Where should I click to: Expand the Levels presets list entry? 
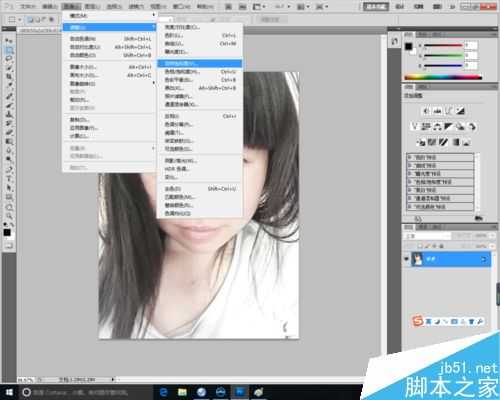tap(440, 157)
